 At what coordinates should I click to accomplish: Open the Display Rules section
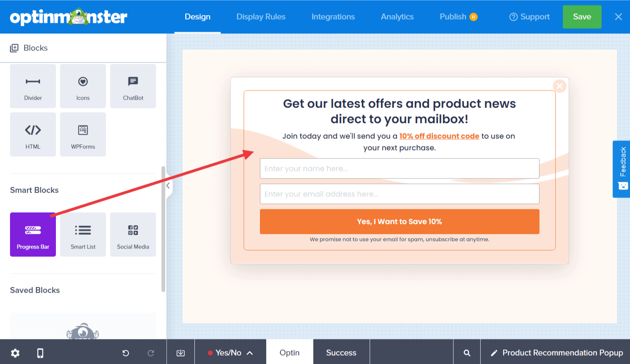pos(261,17)
